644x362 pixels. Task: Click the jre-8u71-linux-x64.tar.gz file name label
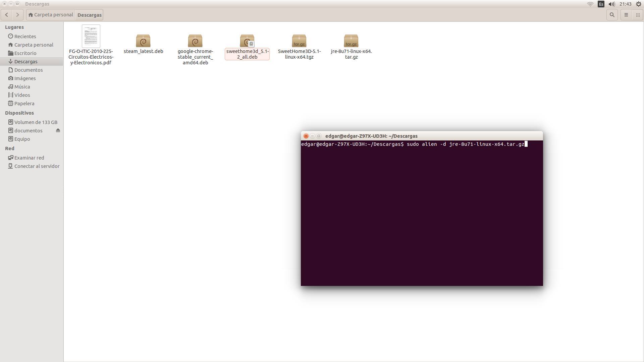(351, 54)
